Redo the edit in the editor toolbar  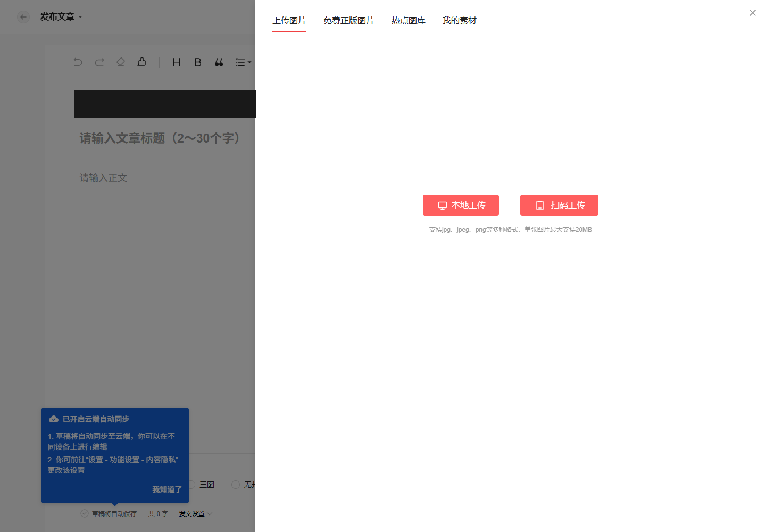click(x=99, y=62)
